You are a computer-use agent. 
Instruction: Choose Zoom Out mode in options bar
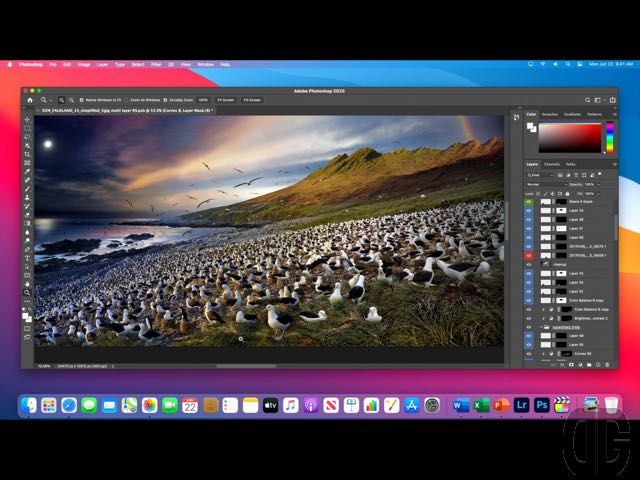(71, 100)
